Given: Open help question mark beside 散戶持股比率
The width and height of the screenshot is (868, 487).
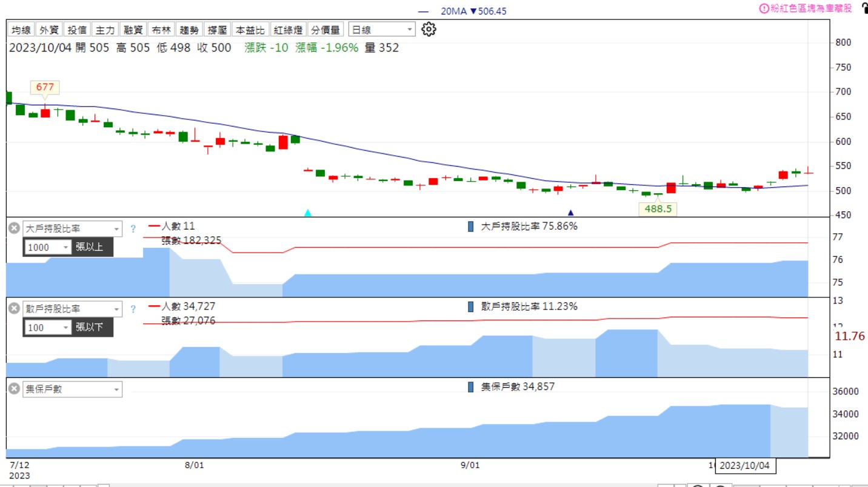Looking at the screenshot, I should [x=133, y=309].
